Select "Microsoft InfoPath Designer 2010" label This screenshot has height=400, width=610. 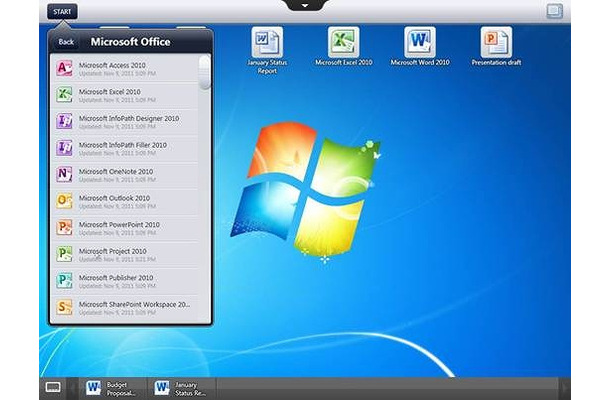(129, 118)
